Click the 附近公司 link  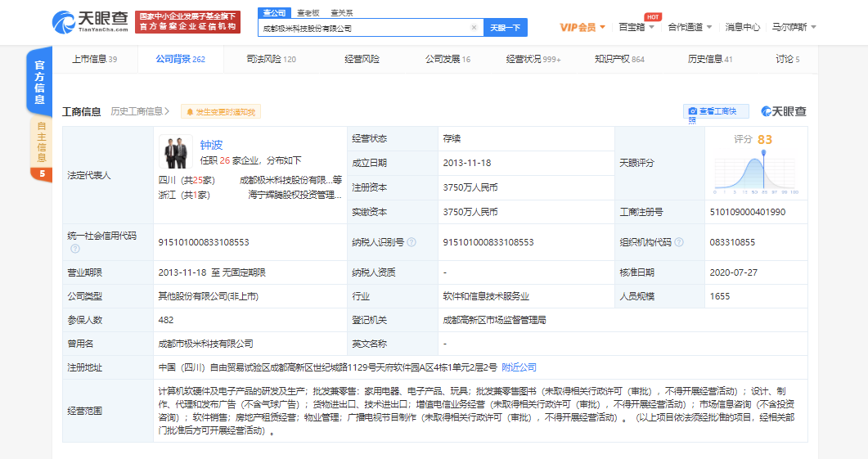tap(519, 367)
